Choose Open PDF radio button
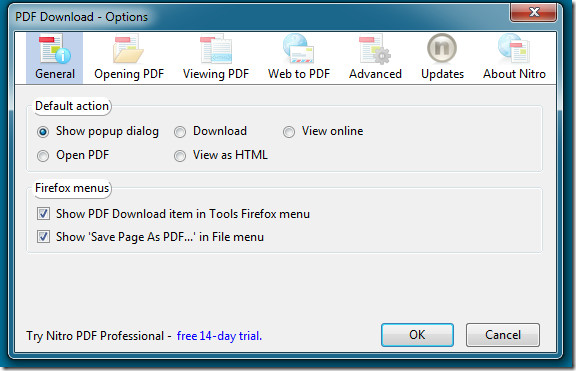 (x=43, y=156)
